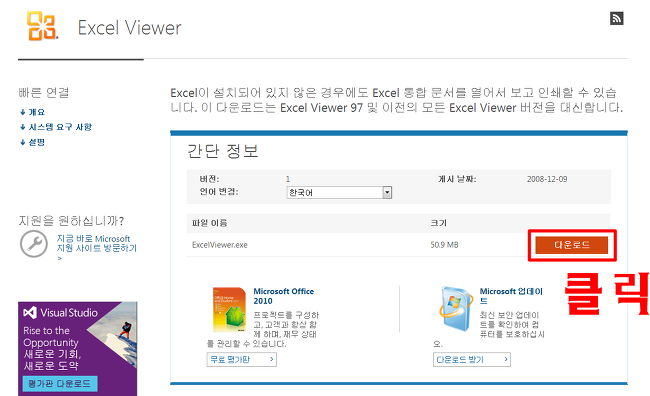Click the 크기 column header
This screenshot has width=650, height=396.
pos(439,223)
